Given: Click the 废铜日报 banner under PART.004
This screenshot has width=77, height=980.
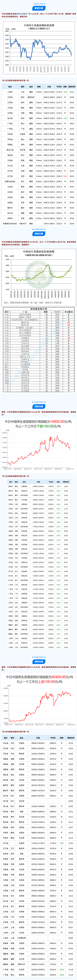Looking at the screenshot, I should [x=38, y=661].
